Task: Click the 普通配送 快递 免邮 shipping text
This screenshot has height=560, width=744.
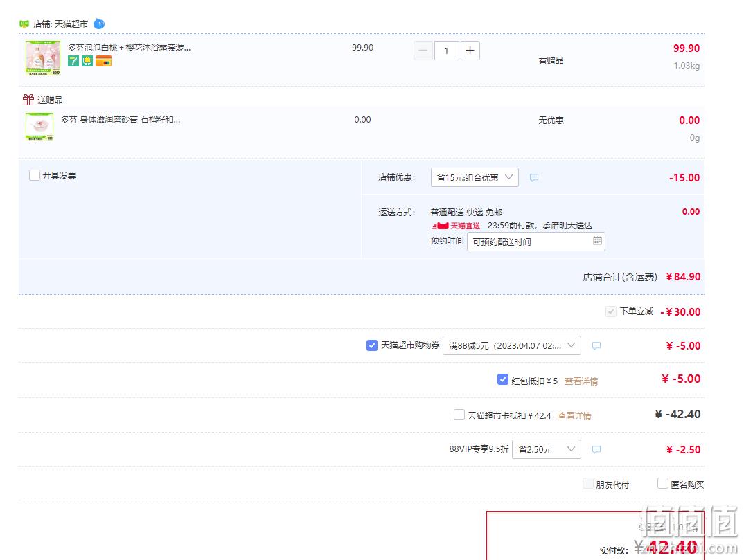Action: (x=466, y=212)
